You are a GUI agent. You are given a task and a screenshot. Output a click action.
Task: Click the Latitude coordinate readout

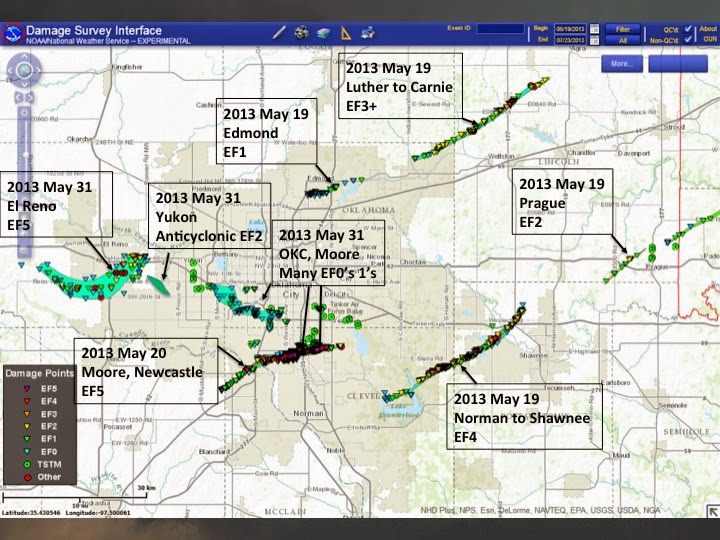31,512
